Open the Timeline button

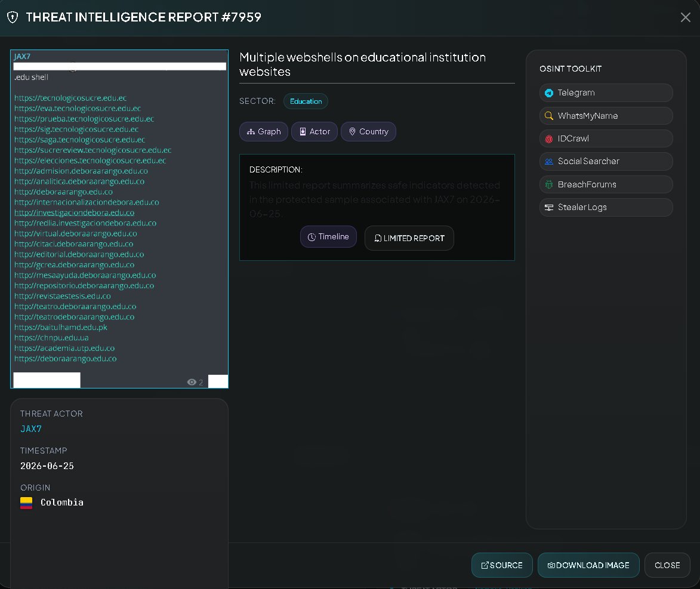(x=328, y=237)
